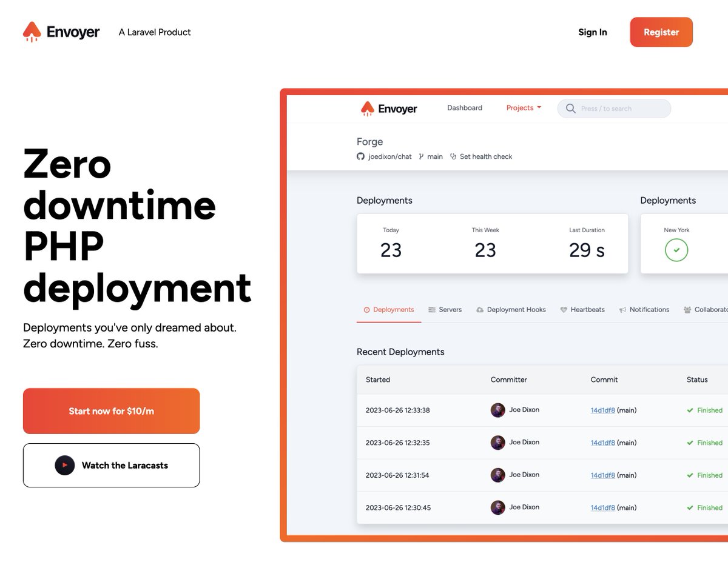Viewport: 728px width, 582px height.
Task: Click the This Week count 23
Action: point(485,250)
